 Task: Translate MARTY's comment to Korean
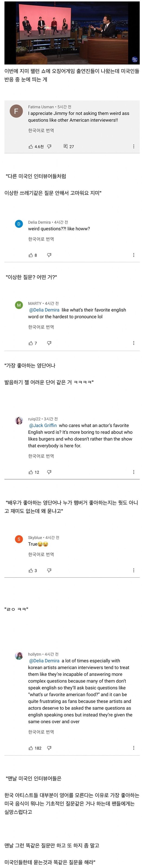point(41,327)
